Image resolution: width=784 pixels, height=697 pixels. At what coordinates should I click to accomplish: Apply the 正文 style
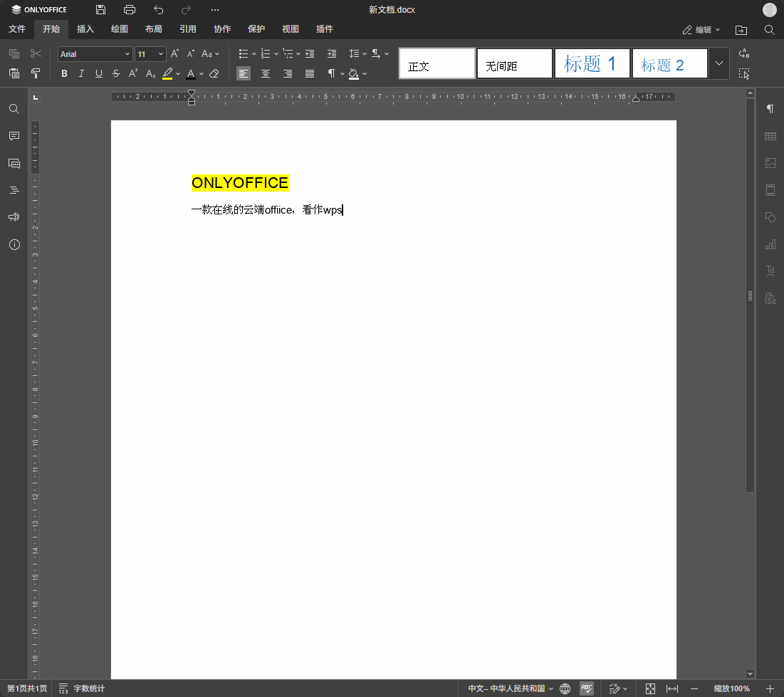[x=437, y=63]
